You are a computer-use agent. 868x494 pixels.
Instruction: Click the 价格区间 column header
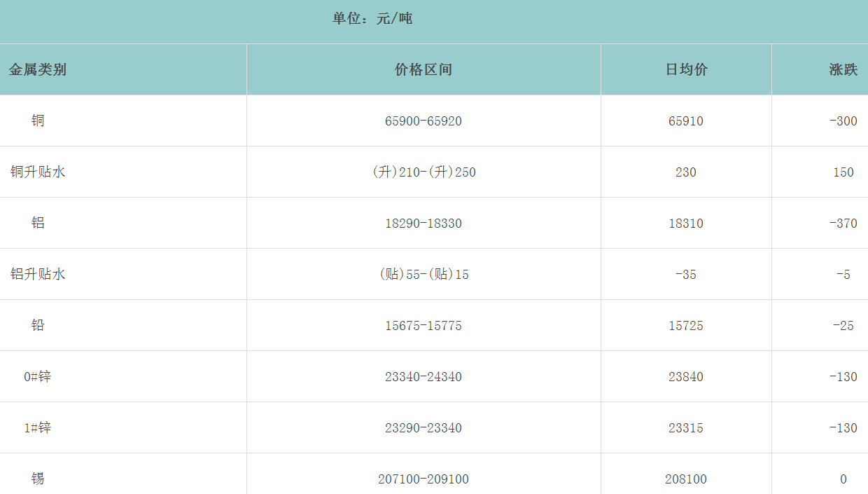[423, 69]
